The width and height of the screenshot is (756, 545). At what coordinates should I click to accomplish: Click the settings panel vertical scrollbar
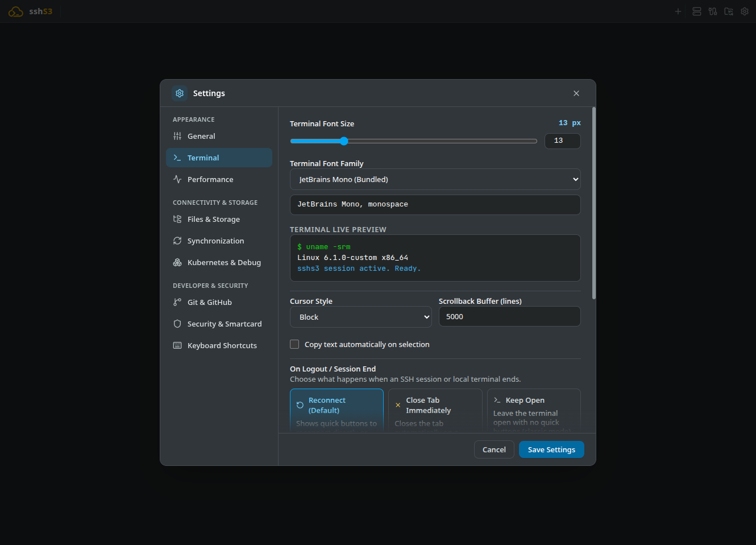(x=594, y=203)
